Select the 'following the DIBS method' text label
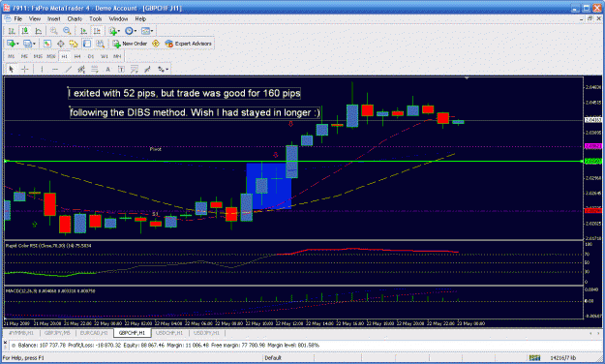 [195, 112]
